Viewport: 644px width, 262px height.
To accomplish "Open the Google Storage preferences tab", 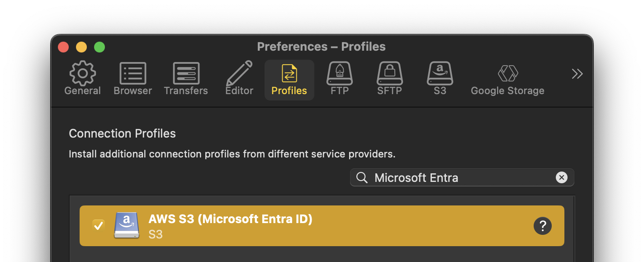I will (507, 79).
